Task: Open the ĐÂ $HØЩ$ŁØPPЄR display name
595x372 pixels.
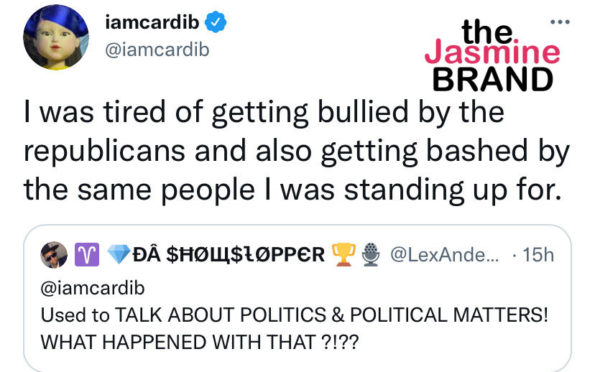Action: click(229, 254)
